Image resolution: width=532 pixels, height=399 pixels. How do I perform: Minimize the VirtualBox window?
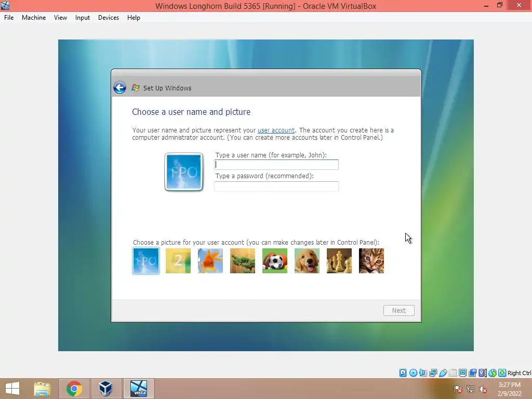pos(486,5)
